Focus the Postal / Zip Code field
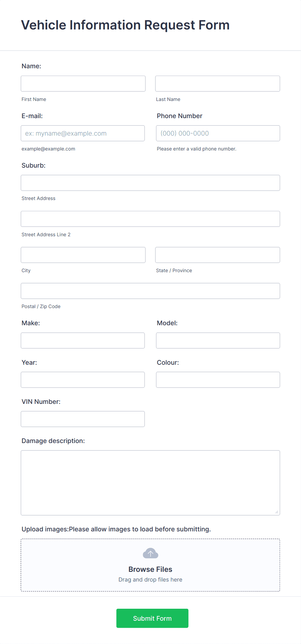The image size is (301, 644). tap(150, 291)
